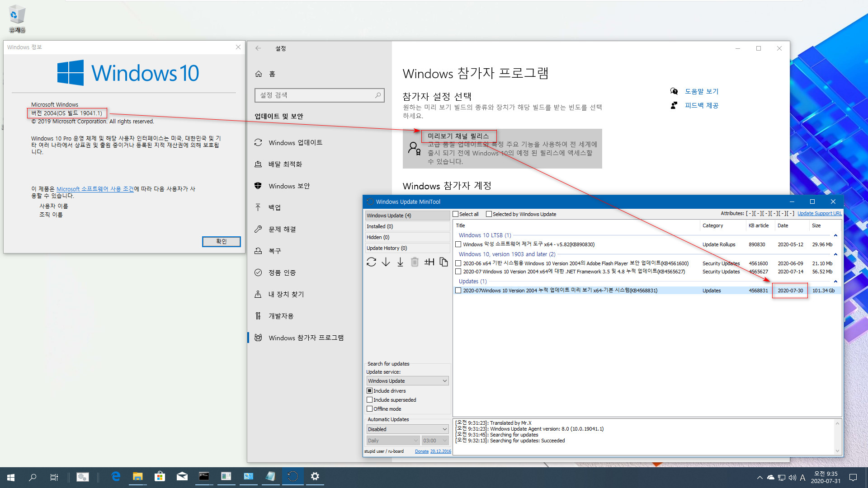The width and height of the screenshot is (868, 488).
Task: Open the 03:00 time dropdown
Action: tap(435, 441)
